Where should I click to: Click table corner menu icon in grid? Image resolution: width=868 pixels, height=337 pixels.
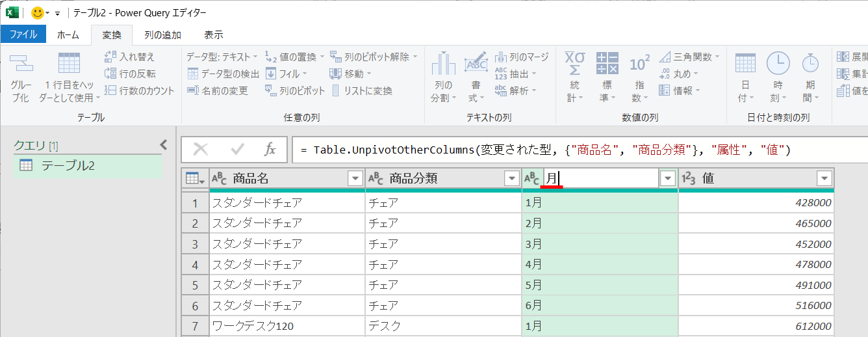[x=195, y=178]
